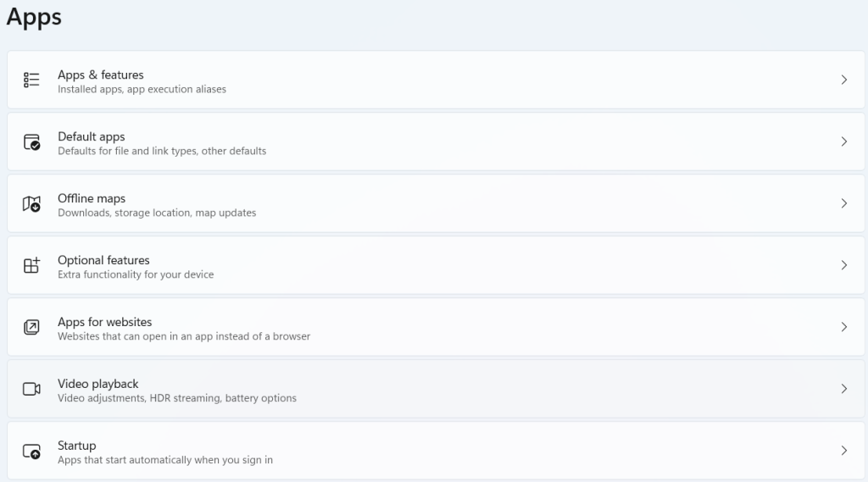The width and height of the screenshot is (868, 482).
Task: Click the Startup icon
Action: click(31, 451)
